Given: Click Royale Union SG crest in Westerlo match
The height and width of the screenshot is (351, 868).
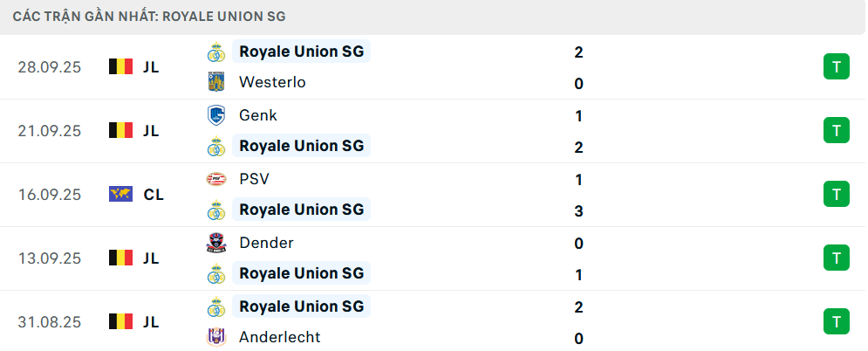Looking at the screenshot, I should [215, 52].
